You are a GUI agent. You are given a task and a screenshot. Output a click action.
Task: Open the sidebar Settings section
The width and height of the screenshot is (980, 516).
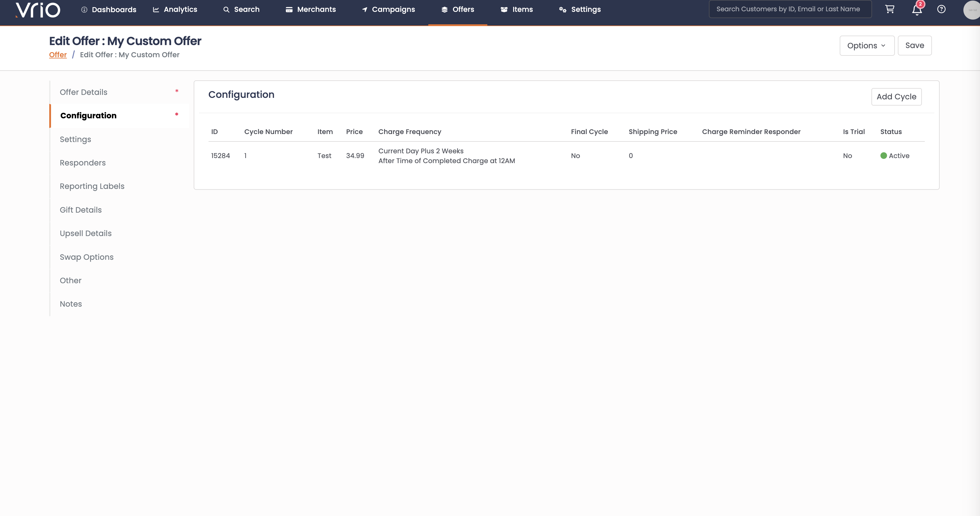[119, 139]
